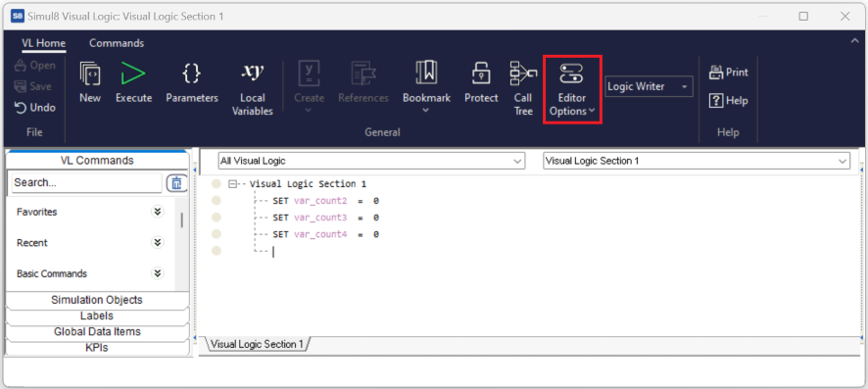
Task: Click the New logic icon
Action: (x=90, y=73)
